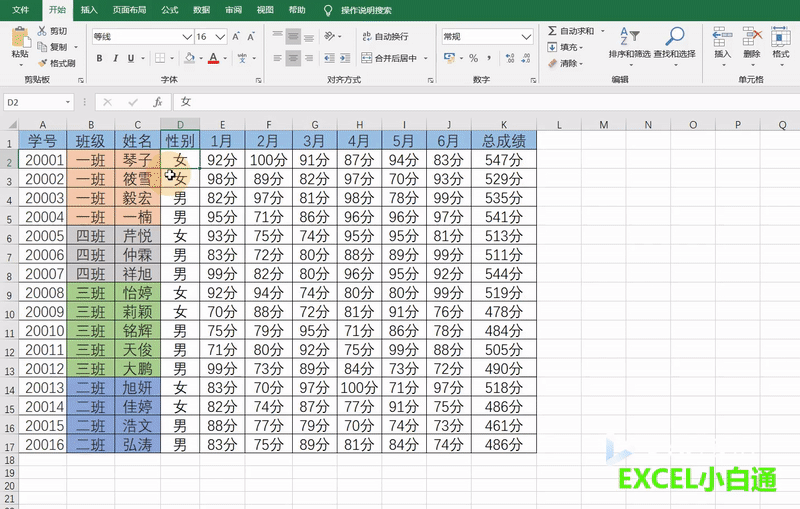
Task: Toggle Bold formatting
Action: [x=99, y=58]
